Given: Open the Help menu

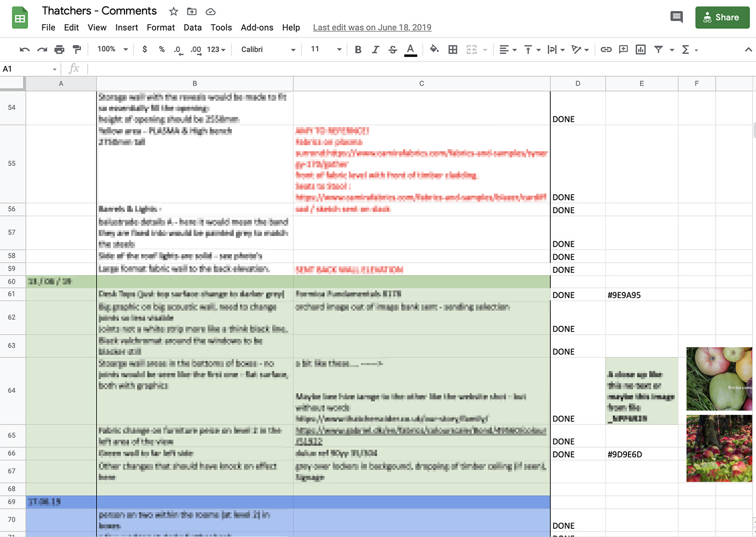Looking at the screenshot, I should 291,27.
